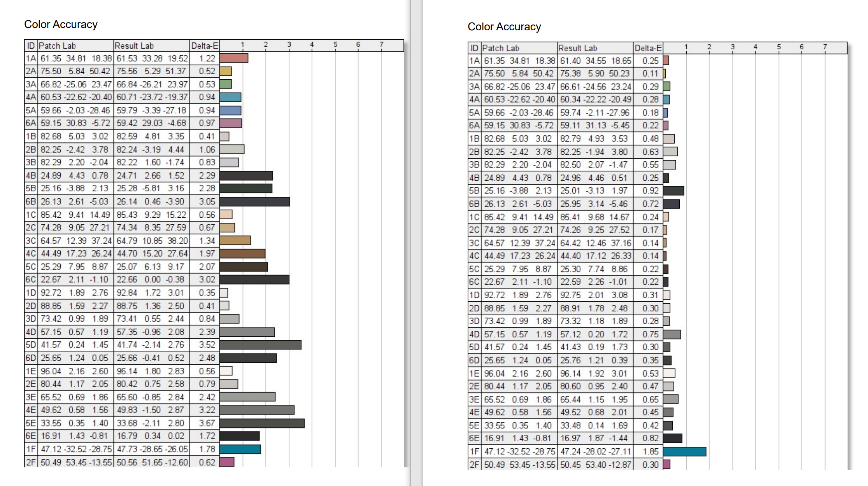
Task: Click the 4C brown bar in left table
Action: [242, 254]
